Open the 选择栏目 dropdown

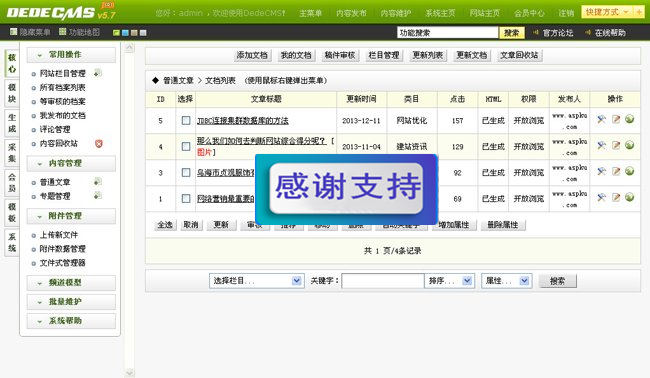pos(257,281)
